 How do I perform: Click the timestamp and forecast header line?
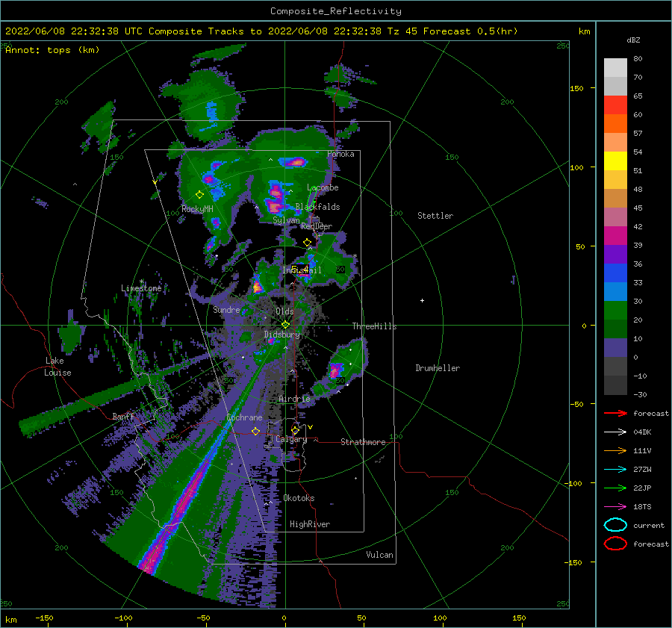coord(261,31)
